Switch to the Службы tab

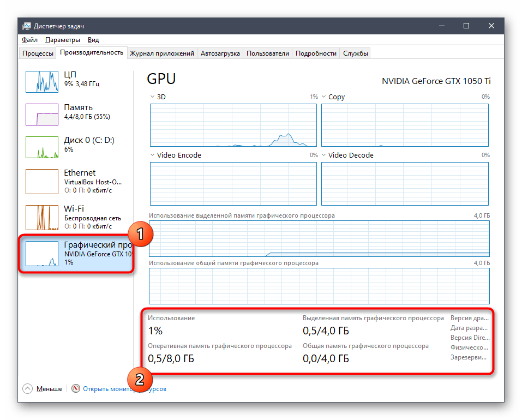(x=356, y=53)
